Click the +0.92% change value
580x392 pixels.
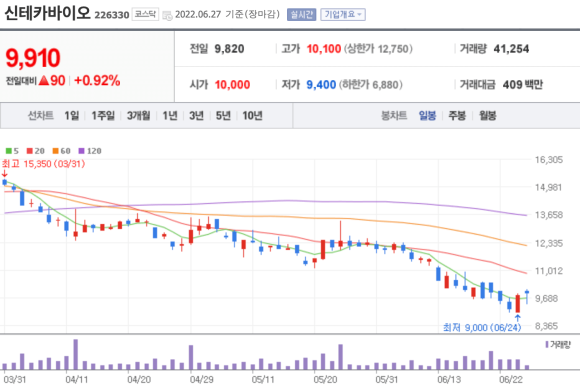(x=97, y=81)
